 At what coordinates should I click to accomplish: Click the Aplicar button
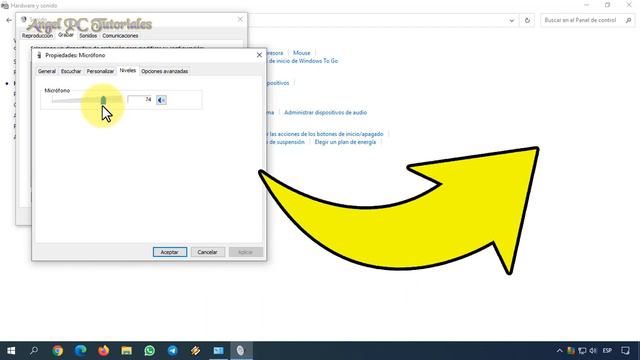245,252
